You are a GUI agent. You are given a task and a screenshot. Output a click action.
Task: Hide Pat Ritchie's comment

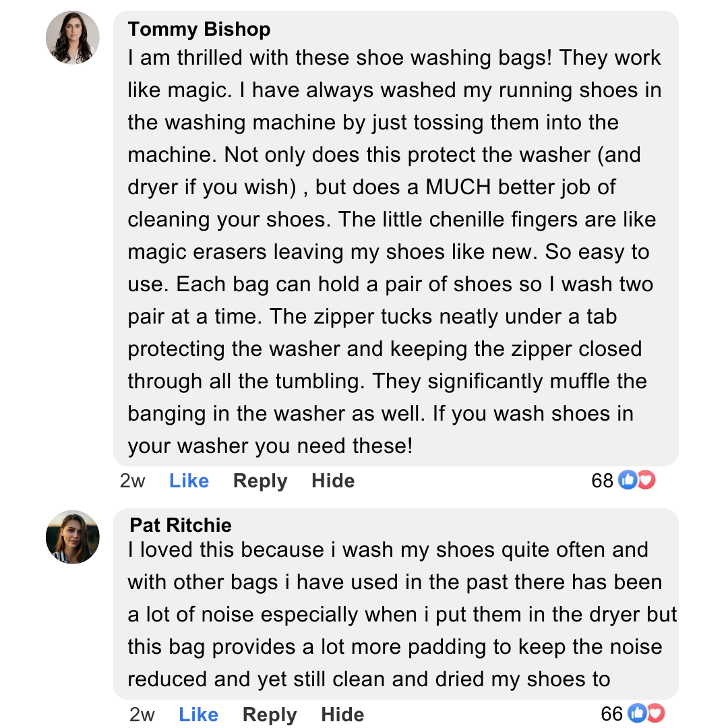(x=342, y=715)
